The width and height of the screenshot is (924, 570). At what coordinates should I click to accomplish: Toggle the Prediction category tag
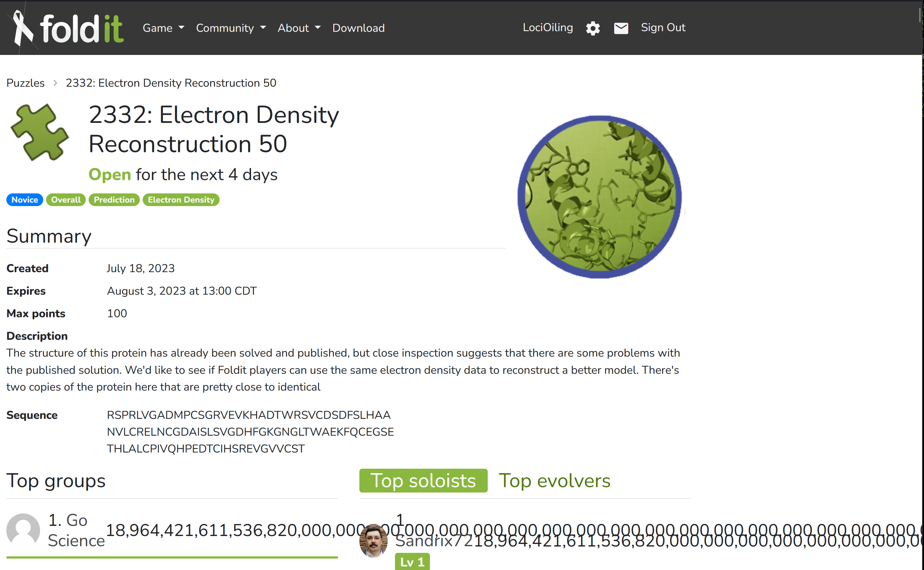(114, 200)
